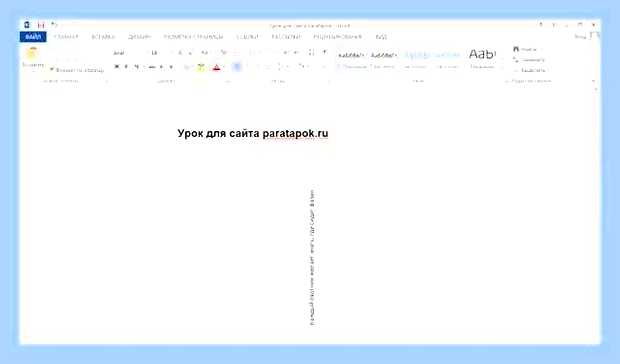The image size is (620, 364).
Task: Switch to the ВСТАВКА ribbon tab
Action: tap(103, 37)
